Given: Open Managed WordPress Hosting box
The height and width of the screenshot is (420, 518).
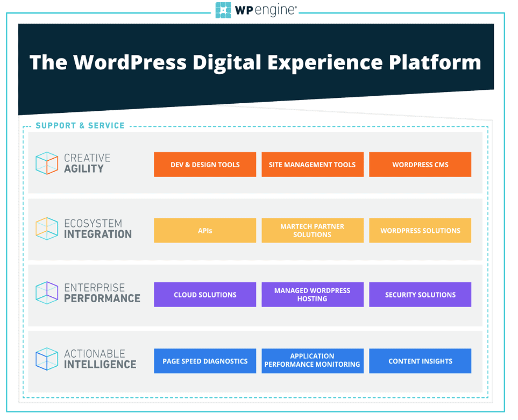Looking at the screenshot, I should (x=313, y=295).
